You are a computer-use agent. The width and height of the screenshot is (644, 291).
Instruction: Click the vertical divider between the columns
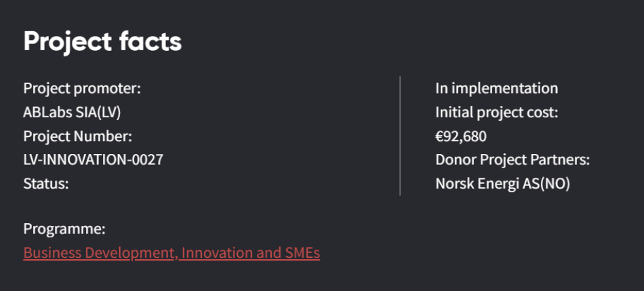(400, 136)
